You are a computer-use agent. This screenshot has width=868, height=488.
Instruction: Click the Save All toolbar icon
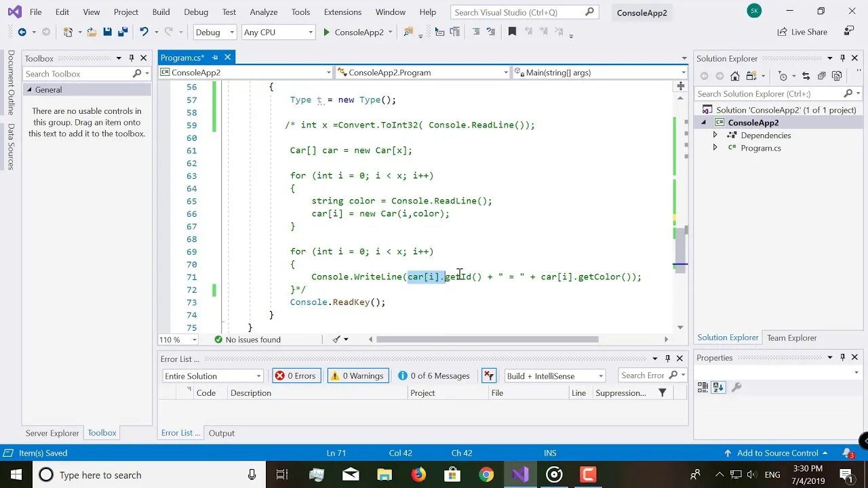123,32
